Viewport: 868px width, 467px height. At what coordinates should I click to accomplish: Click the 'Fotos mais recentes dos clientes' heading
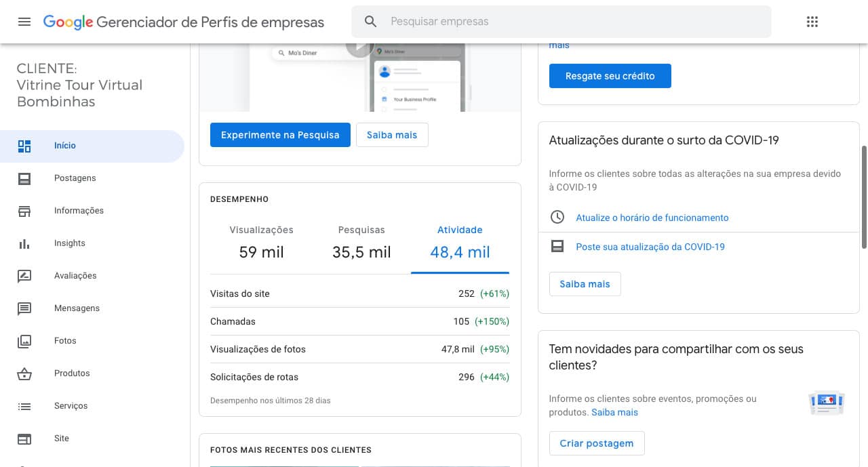point(291,450)
